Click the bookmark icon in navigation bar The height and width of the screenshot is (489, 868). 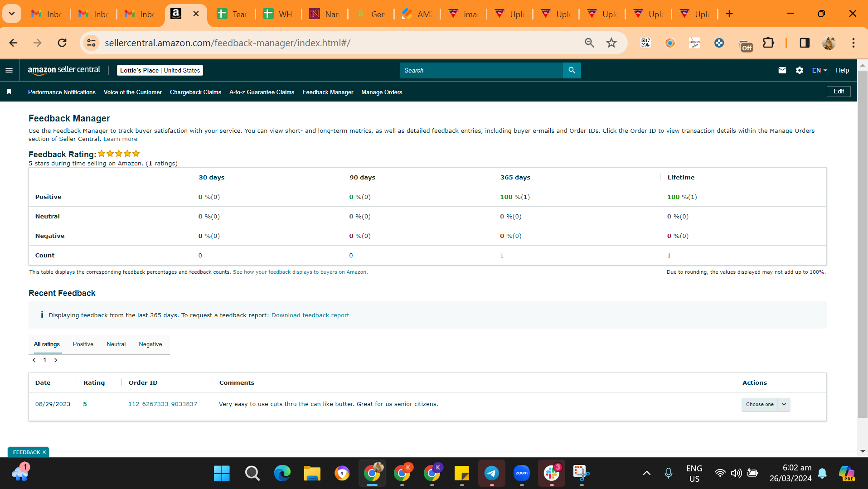point(9,92)
